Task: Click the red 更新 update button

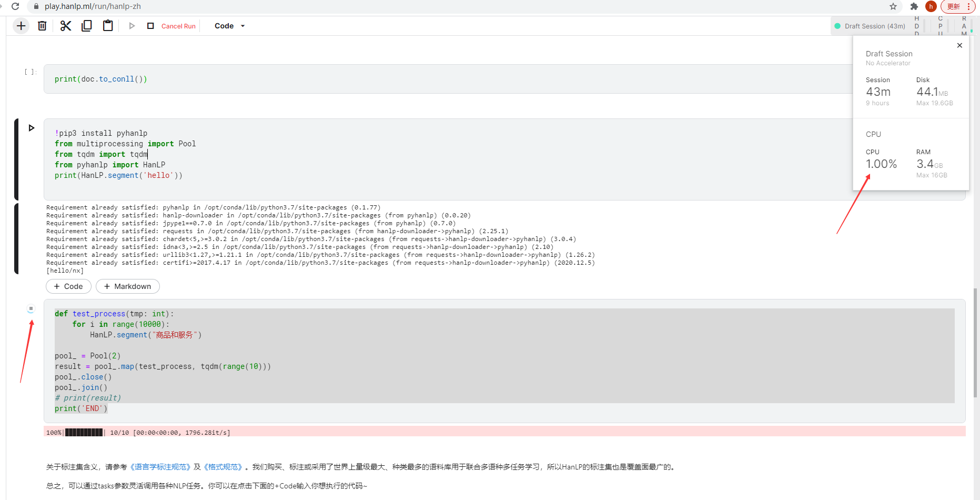Action: click(x=954, y=6)
